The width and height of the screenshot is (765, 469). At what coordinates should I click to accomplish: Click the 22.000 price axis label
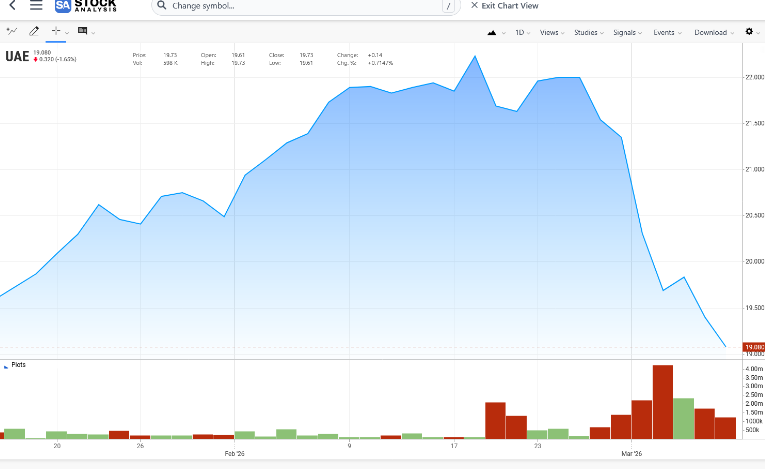point(754,77)
